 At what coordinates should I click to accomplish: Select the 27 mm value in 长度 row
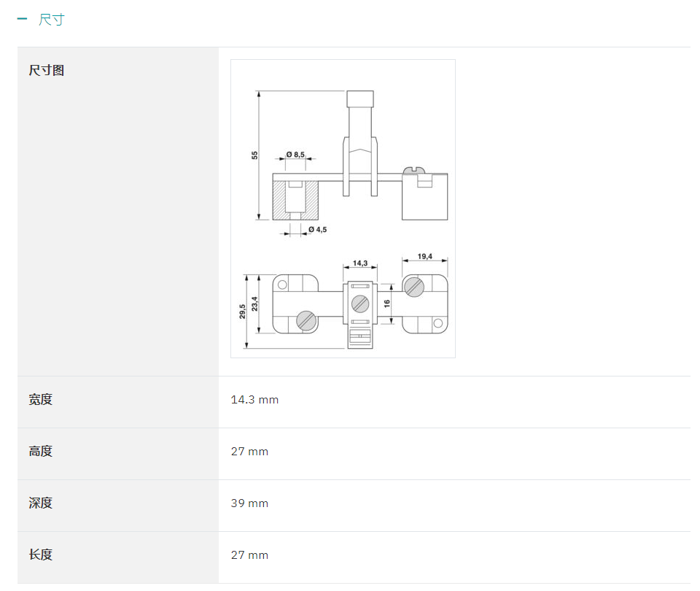(249, 555)
